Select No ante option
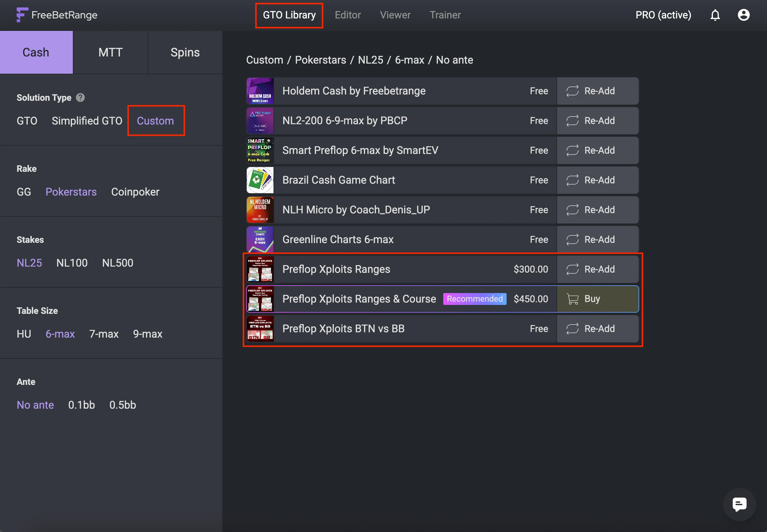Screen dimensions: 767x532 coord(35,405)
